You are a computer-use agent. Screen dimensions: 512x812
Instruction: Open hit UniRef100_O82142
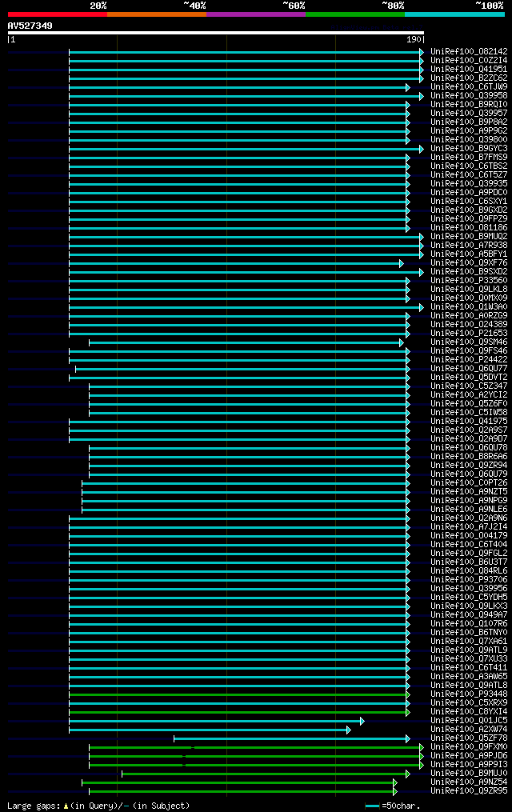pyautogui.click(x=469, y=51)
